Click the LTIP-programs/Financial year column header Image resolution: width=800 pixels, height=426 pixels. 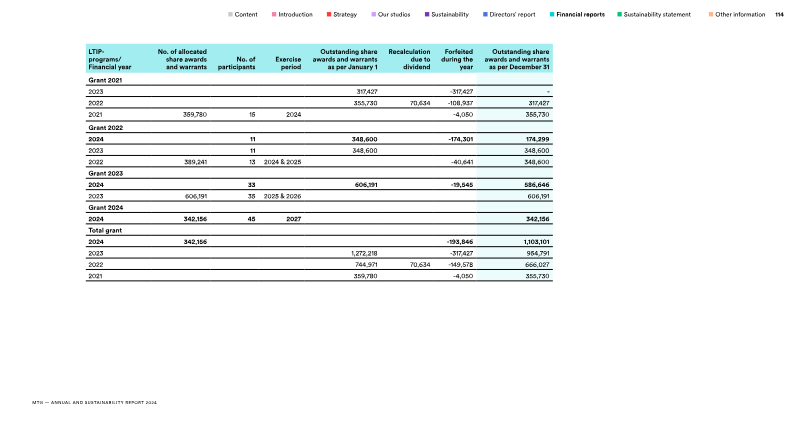(110, 59)
